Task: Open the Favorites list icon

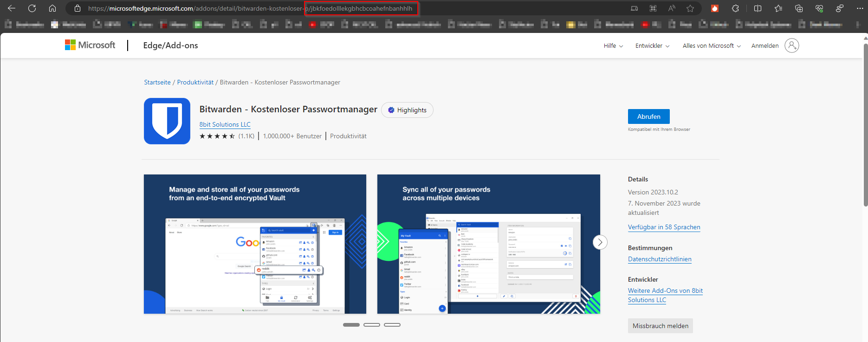Action: click(x=778, y=8)
